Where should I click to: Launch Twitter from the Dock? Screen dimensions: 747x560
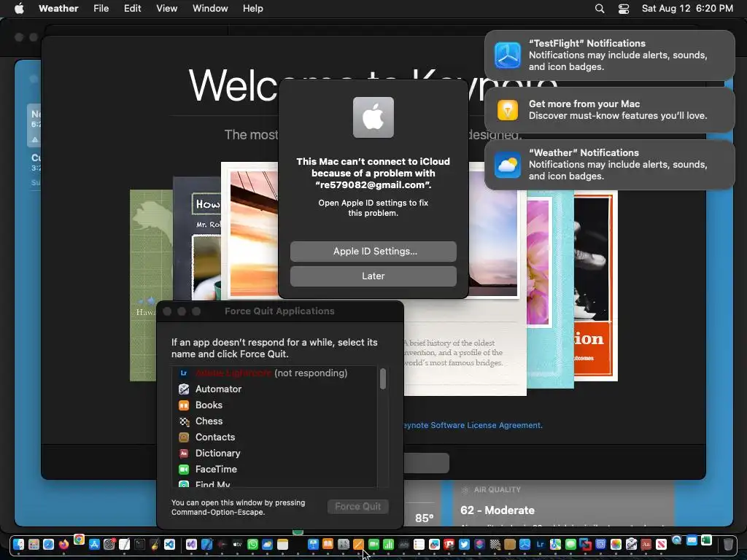464,544
